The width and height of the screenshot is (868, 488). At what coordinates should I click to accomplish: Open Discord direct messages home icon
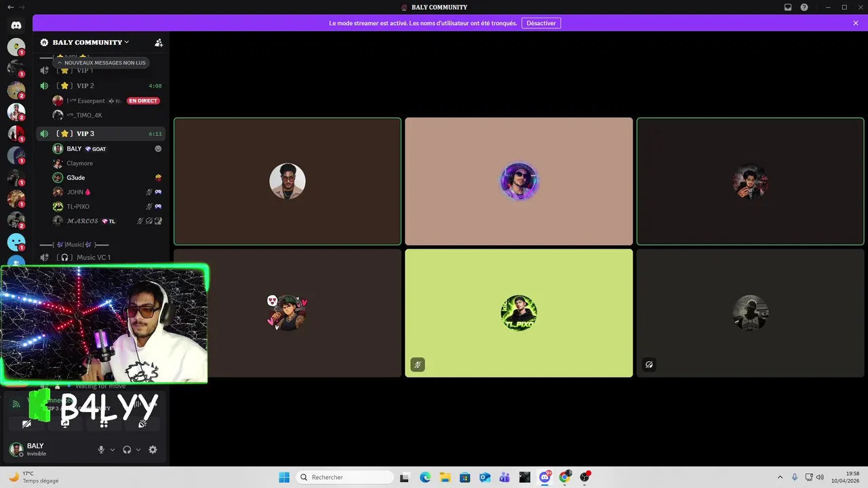(x=16, y=25)
